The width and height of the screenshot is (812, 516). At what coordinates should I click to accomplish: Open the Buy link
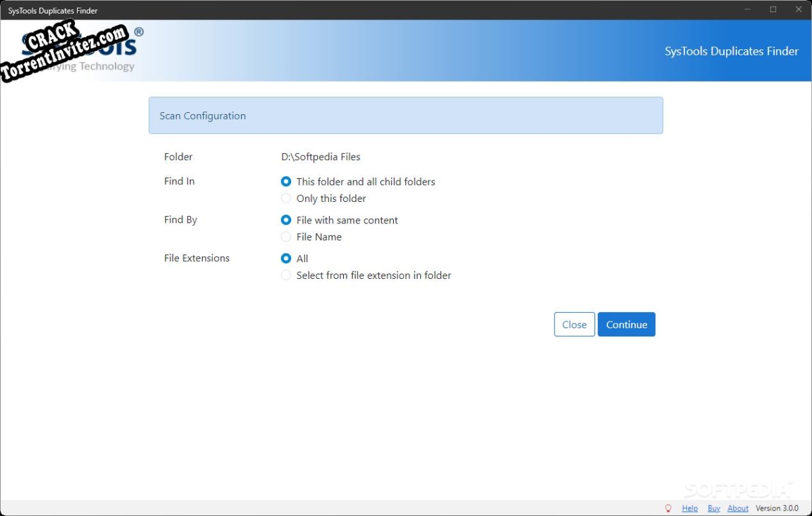(713, 508)
